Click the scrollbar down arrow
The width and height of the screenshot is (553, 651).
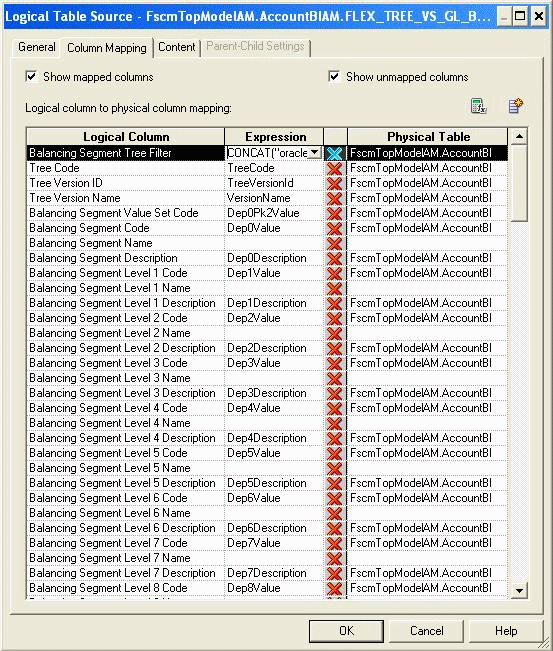coord(519,590)
